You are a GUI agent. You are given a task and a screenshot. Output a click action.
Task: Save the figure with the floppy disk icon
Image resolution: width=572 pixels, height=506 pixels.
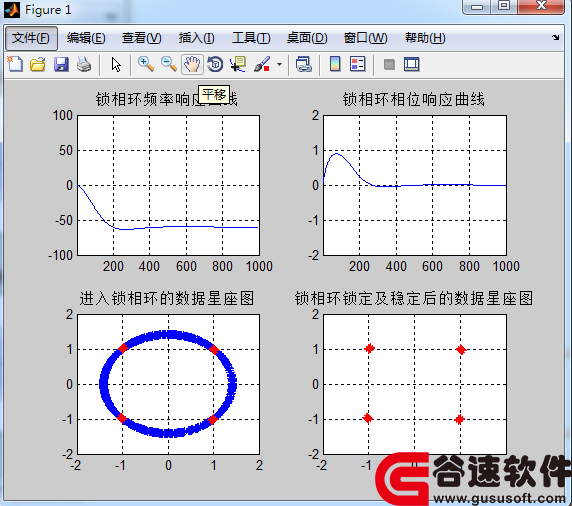click(61, 65)
